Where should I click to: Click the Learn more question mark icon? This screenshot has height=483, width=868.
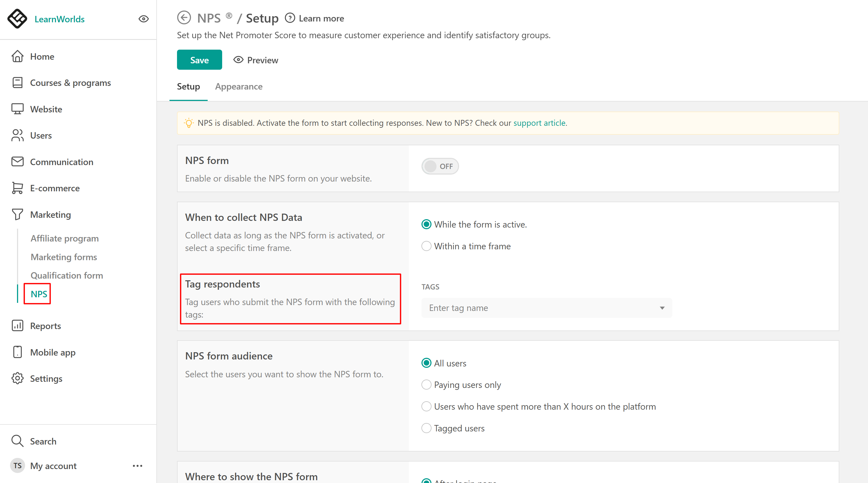point(290,18)
